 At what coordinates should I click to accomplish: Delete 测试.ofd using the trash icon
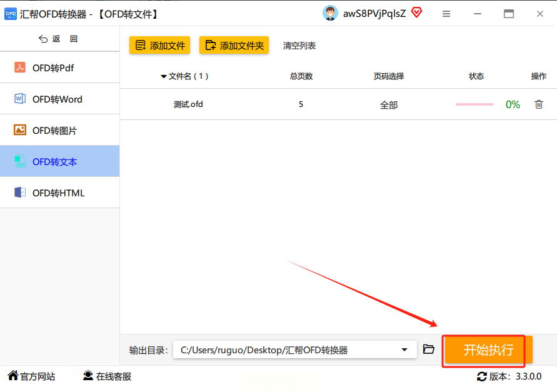pyautogui.click(x=538, y=104)
